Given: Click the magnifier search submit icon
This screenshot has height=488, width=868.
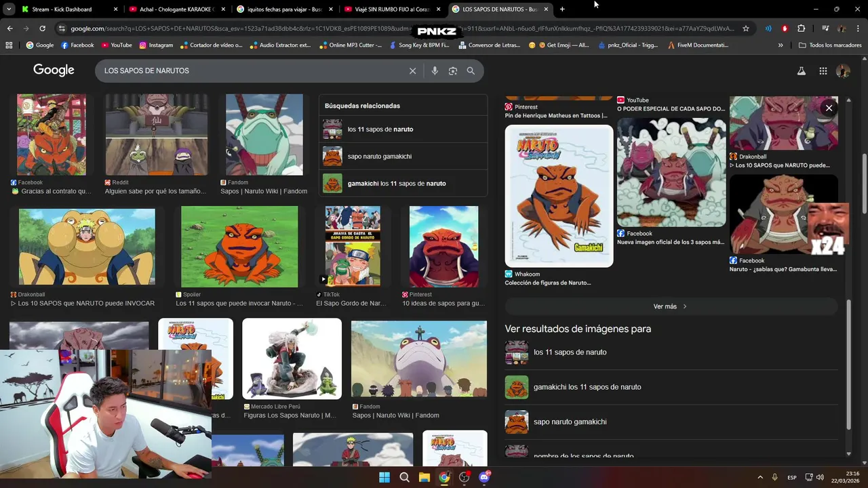Looking at the screenshot, I should click(471, 70).
